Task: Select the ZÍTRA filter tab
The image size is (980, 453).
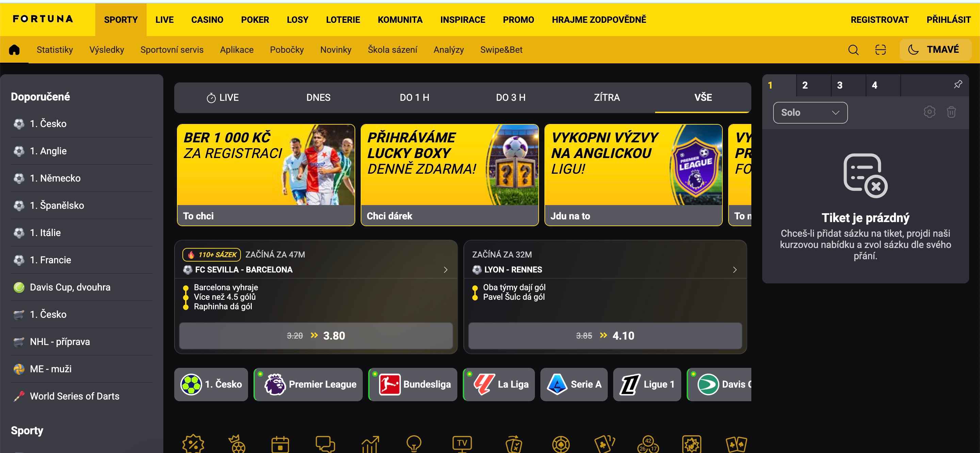Action: pos(607,97)
